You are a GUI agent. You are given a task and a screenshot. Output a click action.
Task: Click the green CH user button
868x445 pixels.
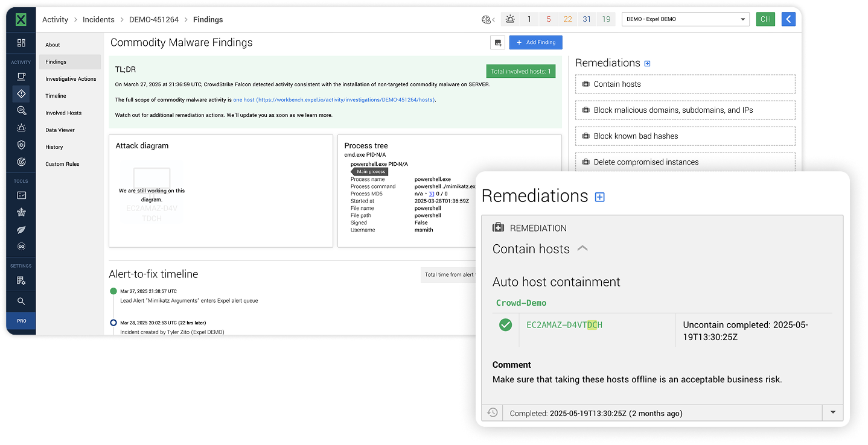tap(765, 19)
